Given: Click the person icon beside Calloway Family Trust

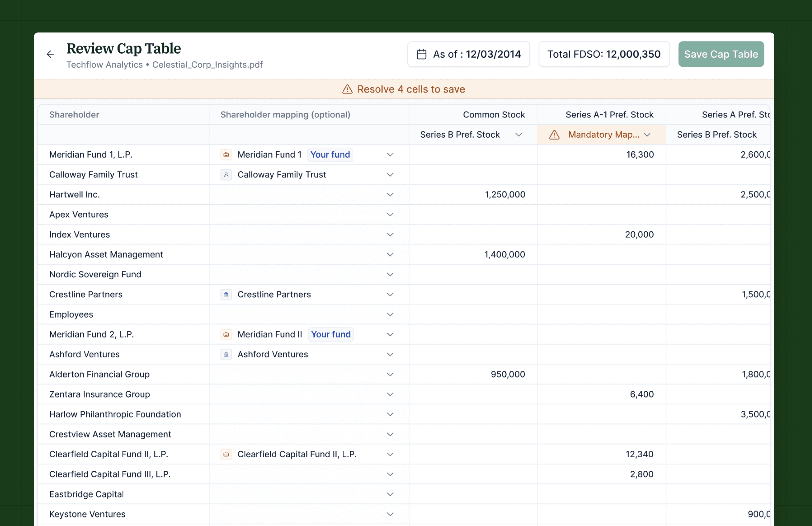Looking at the screenshot, I should point(226,174).
